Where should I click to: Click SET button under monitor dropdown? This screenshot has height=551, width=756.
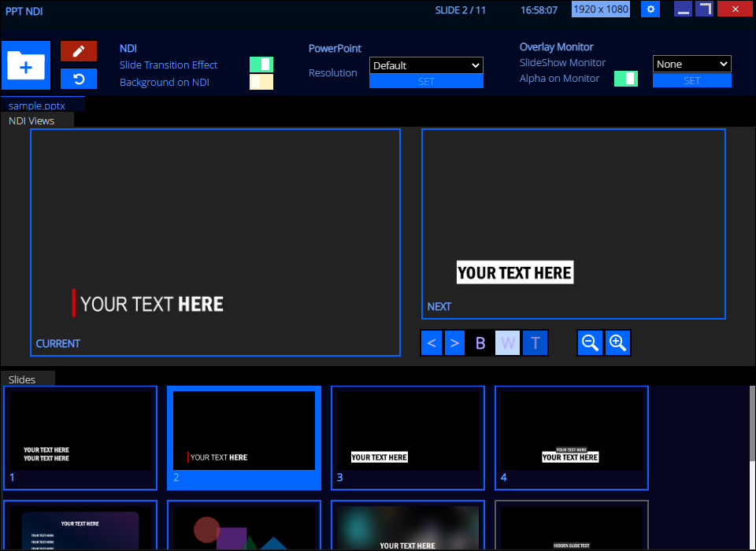click(692, 80)
